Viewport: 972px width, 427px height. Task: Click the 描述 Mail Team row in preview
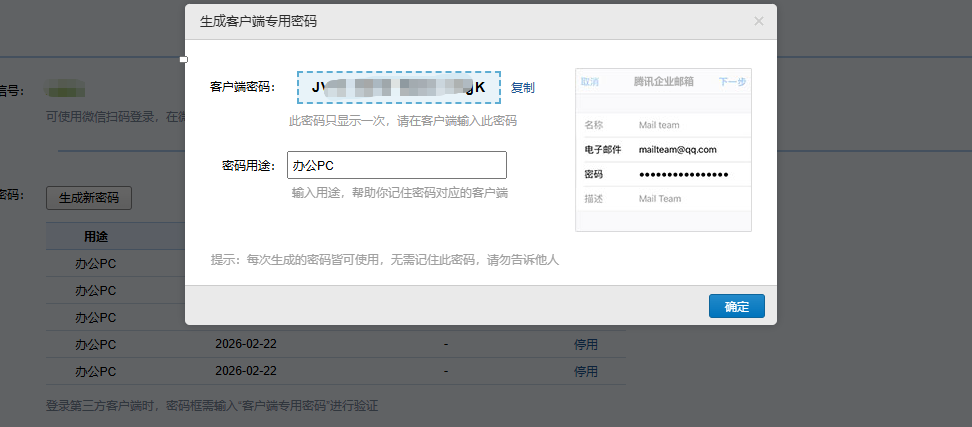coord(664,199)
